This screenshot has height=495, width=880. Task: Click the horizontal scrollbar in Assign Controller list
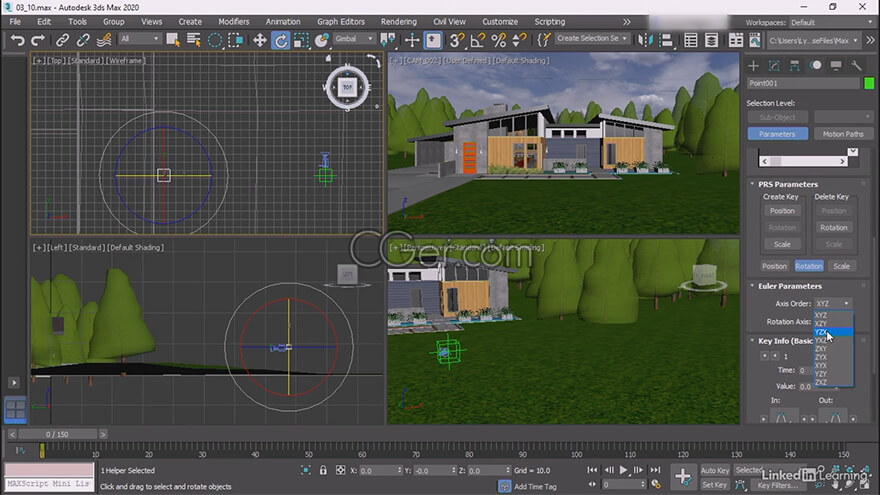(803, 161)
